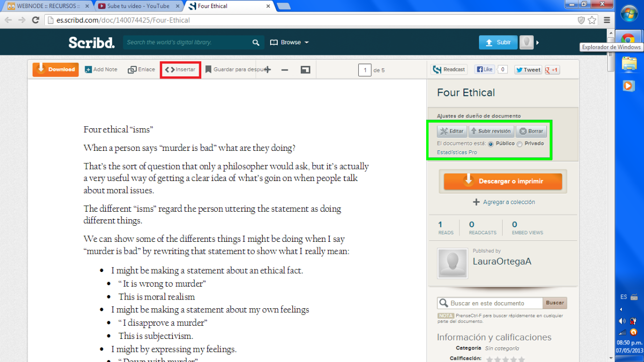
Task: Enter fullscreen view with toolbar icon
Action: [305, 70]
